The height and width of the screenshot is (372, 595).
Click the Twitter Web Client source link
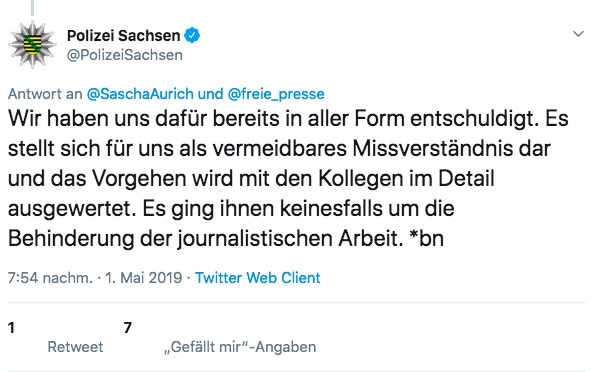pyautogui.click(x=258, y=278)
